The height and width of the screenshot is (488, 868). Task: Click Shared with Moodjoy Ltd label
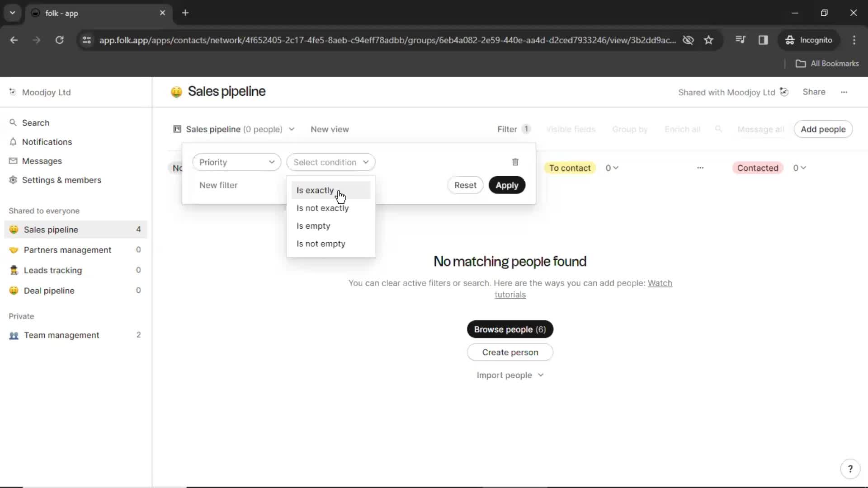tap(726, 92)
